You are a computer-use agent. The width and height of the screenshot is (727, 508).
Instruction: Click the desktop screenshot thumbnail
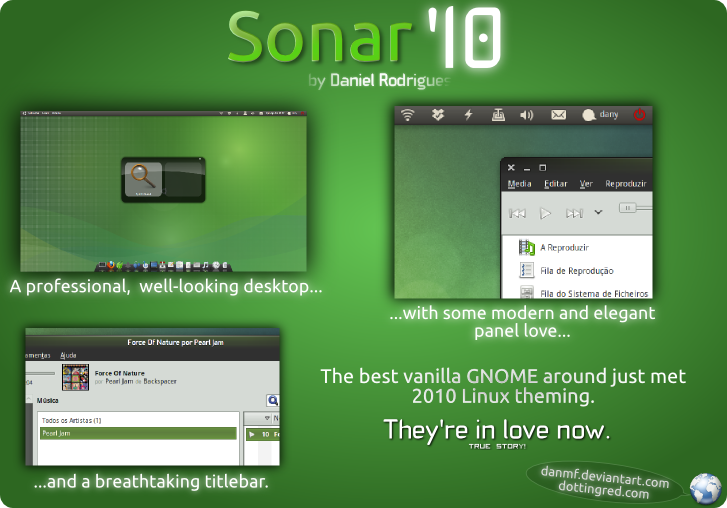click(163, 191)
